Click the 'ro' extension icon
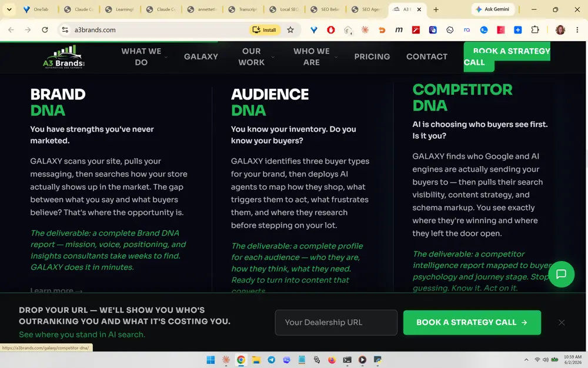Image resolution: width=588 pixels, height=368 pixels. [x=467, y=29]
